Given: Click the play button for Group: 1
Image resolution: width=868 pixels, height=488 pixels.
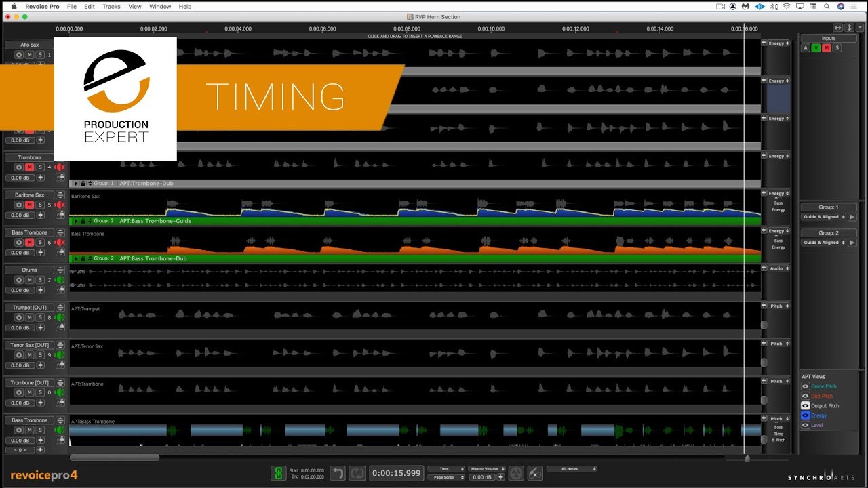Looking at the screenshot, I should tap(852, 217).
